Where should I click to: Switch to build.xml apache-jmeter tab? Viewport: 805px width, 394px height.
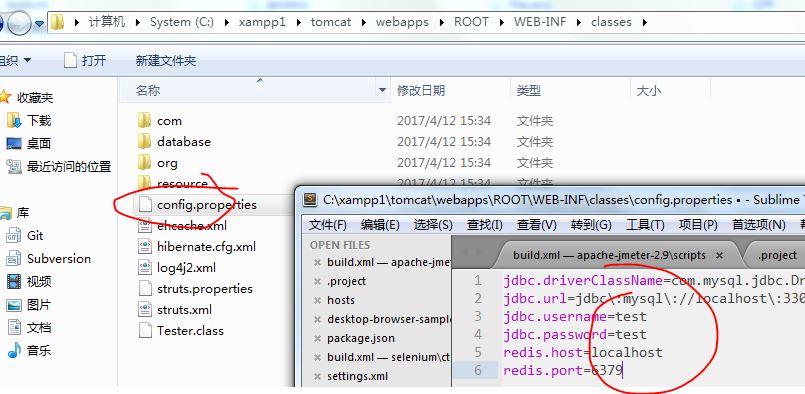(x=609, y=255)
